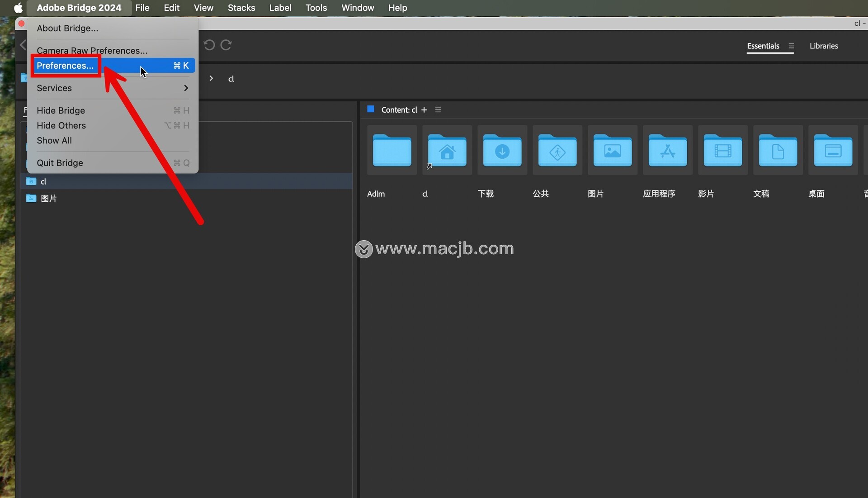Rotate 90 degrees counterclockwise icon

pyautogui.click(x=209, y=45)
